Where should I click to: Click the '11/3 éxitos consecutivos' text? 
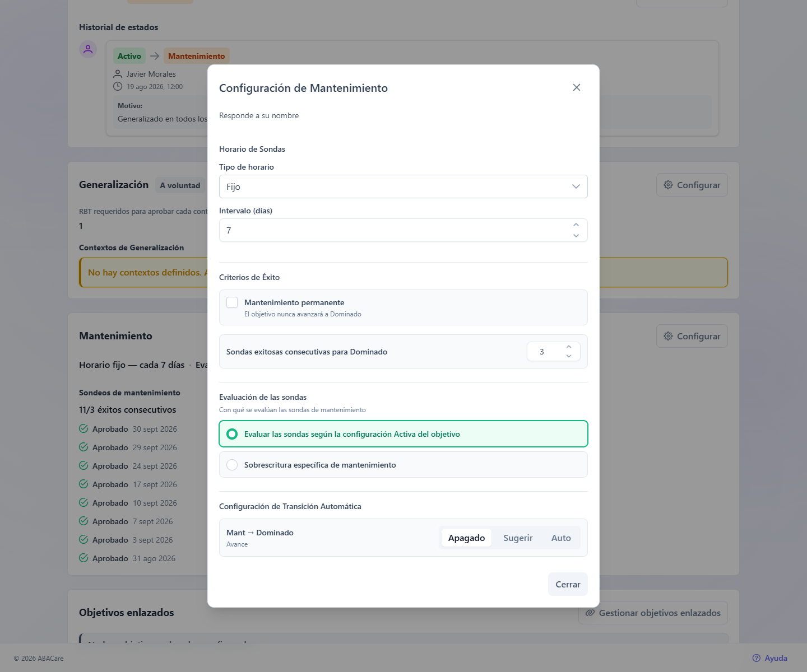pyautogui.click(x=128, y=410)
